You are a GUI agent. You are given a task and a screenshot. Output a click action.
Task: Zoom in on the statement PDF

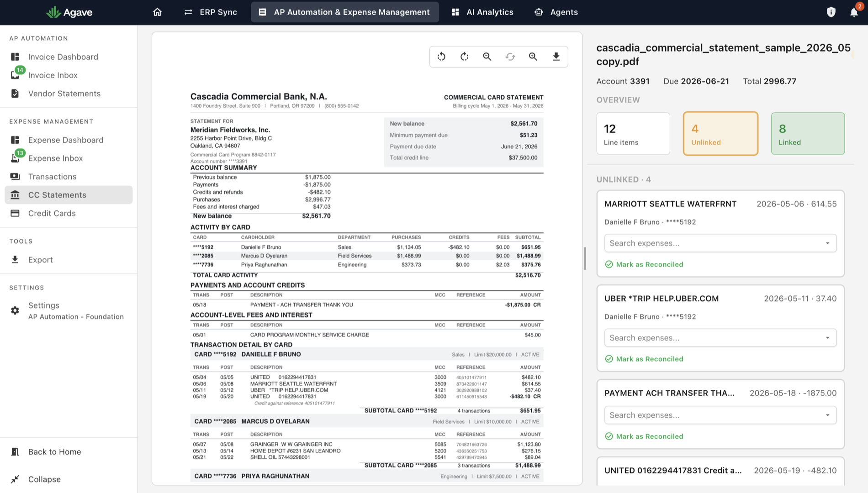click(x=533, y=57)
